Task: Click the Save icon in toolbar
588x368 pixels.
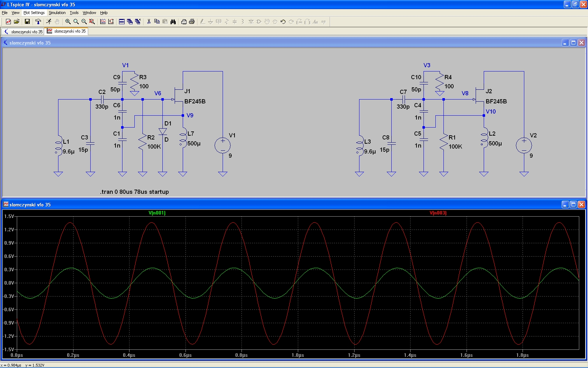Action: tap(27, 22)
